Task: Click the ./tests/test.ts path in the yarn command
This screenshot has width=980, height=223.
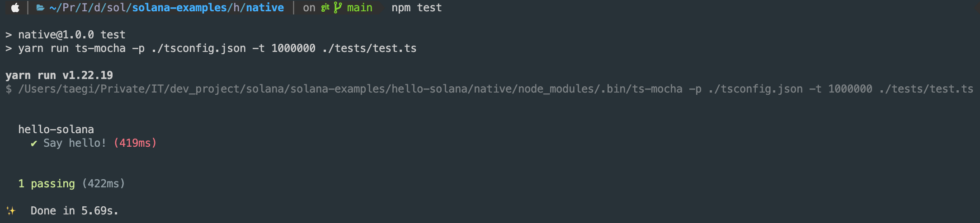Action: tap(369, 48)
